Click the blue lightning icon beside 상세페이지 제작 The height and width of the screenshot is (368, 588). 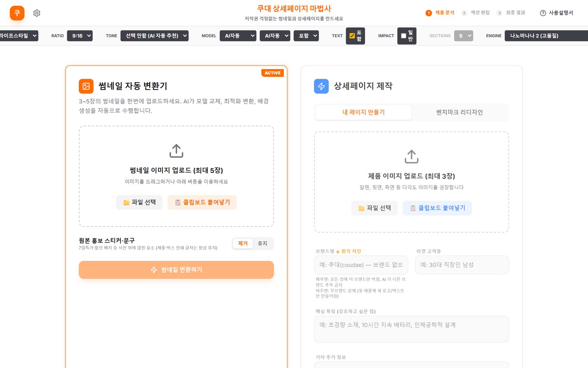[x=321, y=86]
